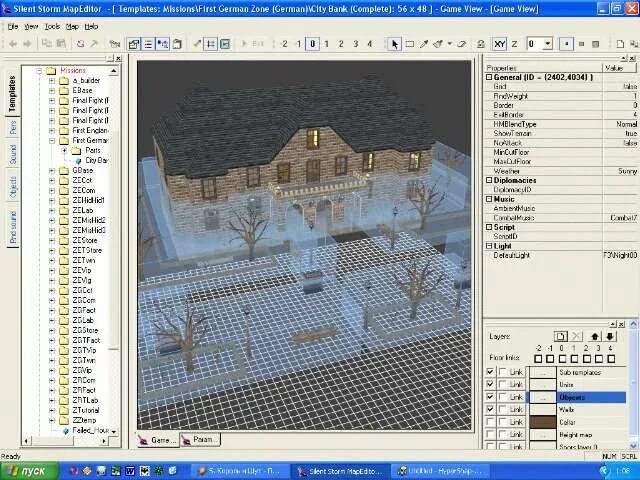Switch to the Param view tab
This screenshot has width=640, height=480.
200,440
